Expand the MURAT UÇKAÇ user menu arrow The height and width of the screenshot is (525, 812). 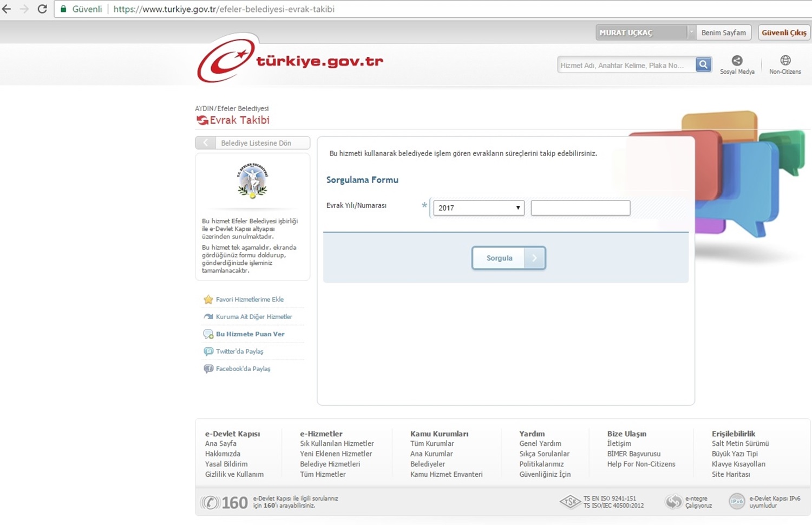click(691, 33)
